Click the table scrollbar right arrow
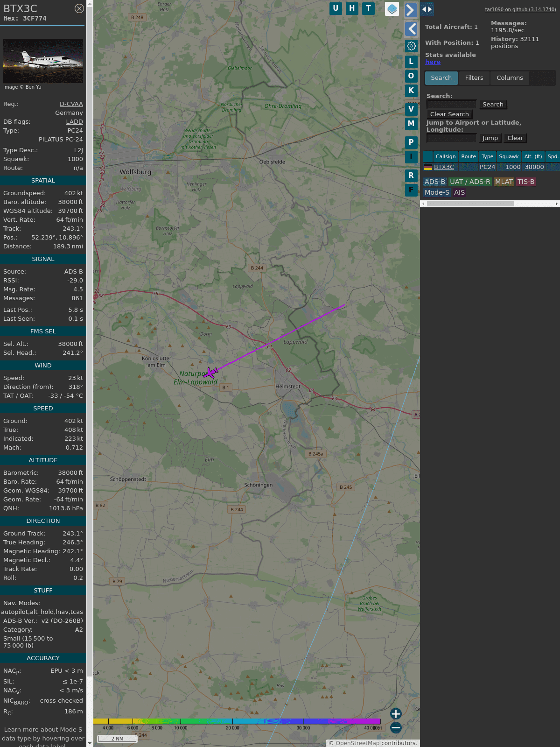 pos(557,204)
